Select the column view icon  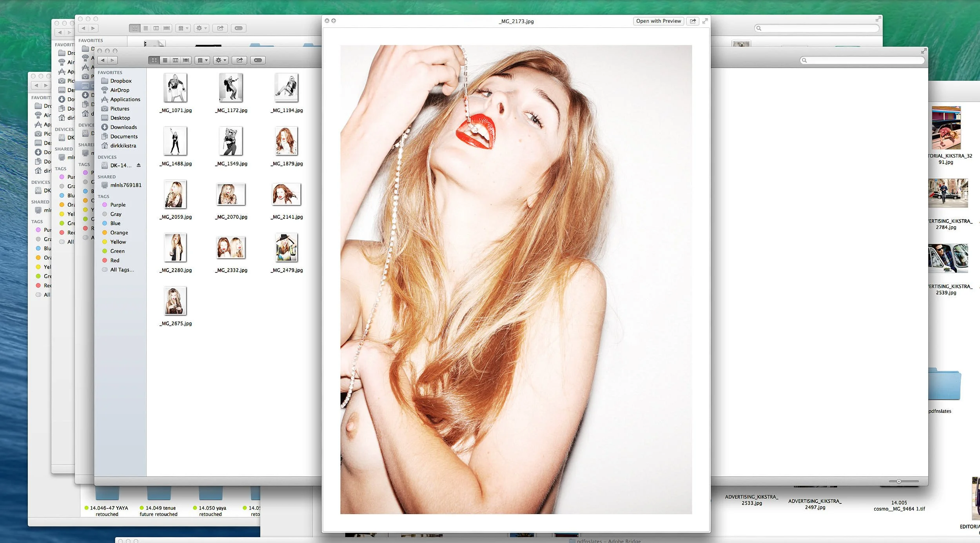tap(176, 60)
